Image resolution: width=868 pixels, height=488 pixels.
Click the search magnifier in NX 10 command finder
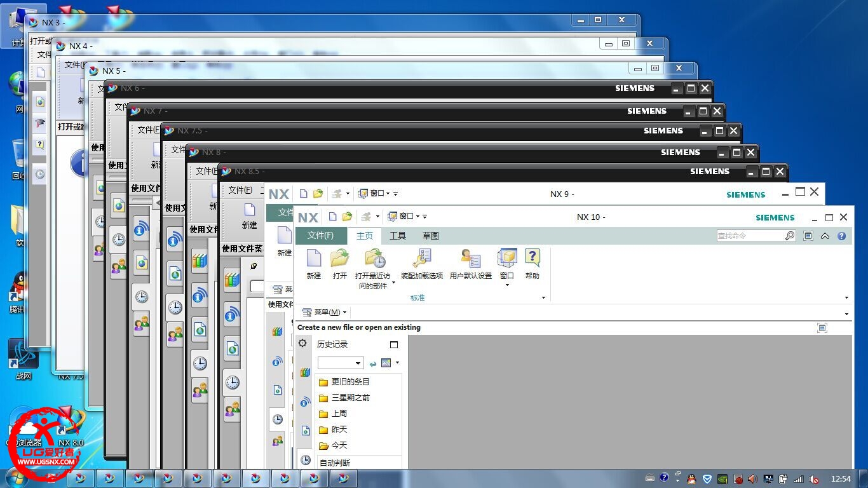(790, 236)
